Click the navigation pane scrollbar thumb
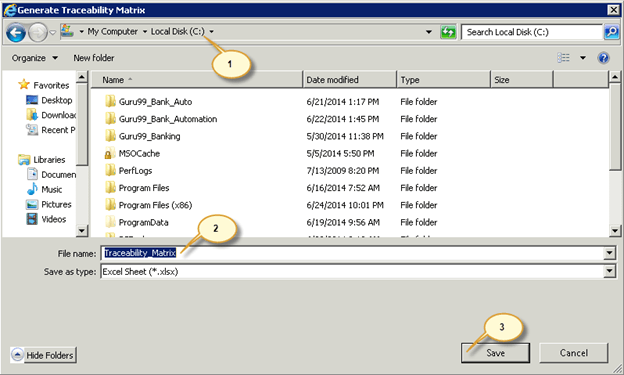The width and height of the screenshot is (624, 375). 82,124
